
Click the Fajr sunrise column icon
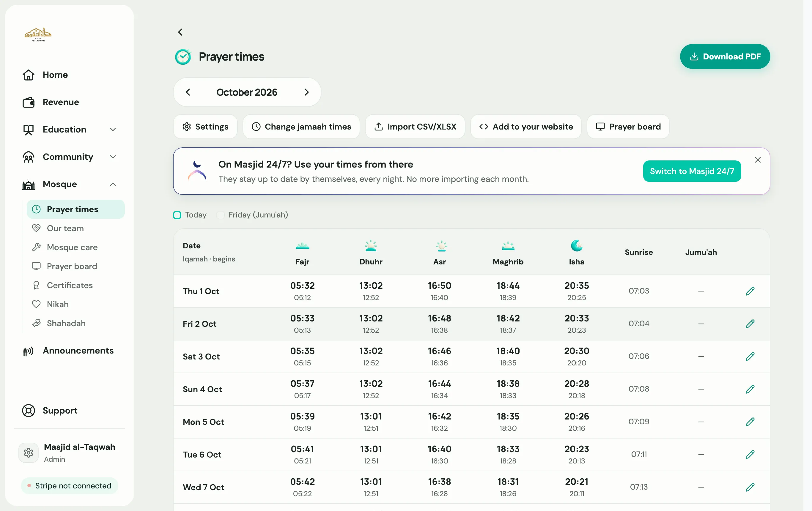(x=302, y=246)
